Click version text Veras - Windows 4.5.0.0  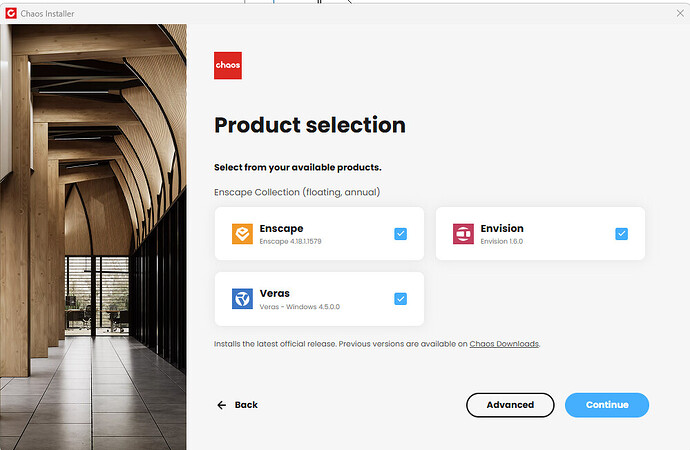300,307
